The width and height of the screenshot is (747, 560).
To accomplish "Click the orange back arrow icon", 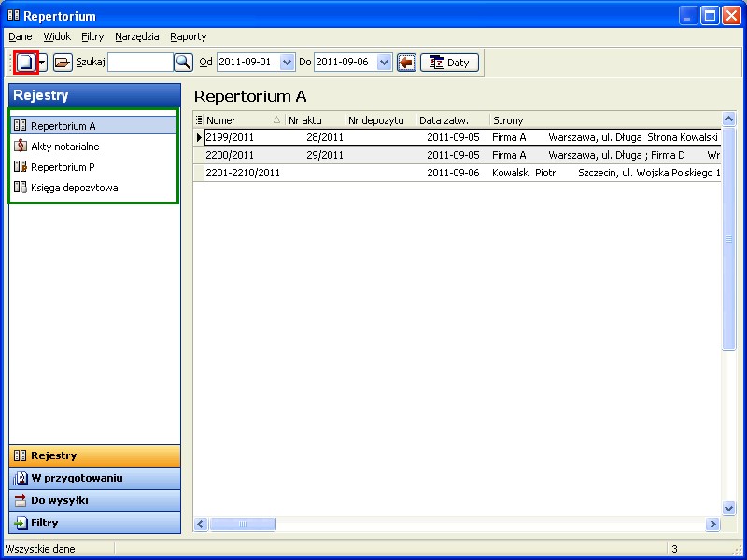I will 406,63.
